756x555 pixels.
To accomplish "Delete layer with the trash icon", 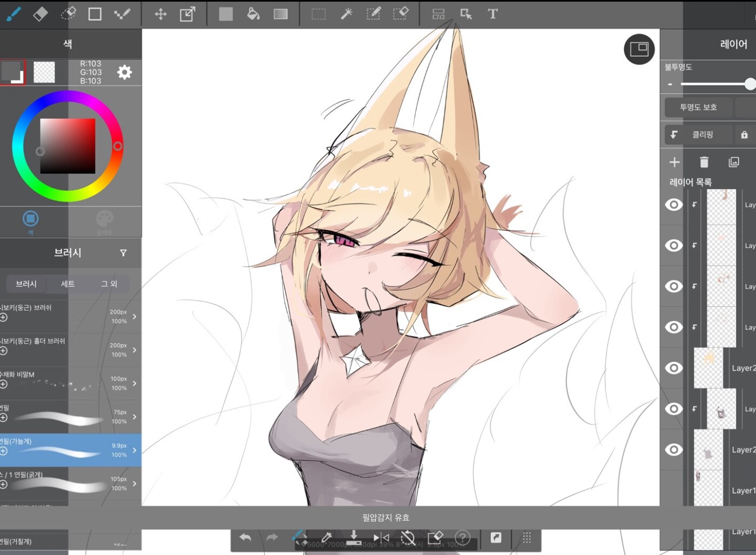I will [x=704, y=162].
